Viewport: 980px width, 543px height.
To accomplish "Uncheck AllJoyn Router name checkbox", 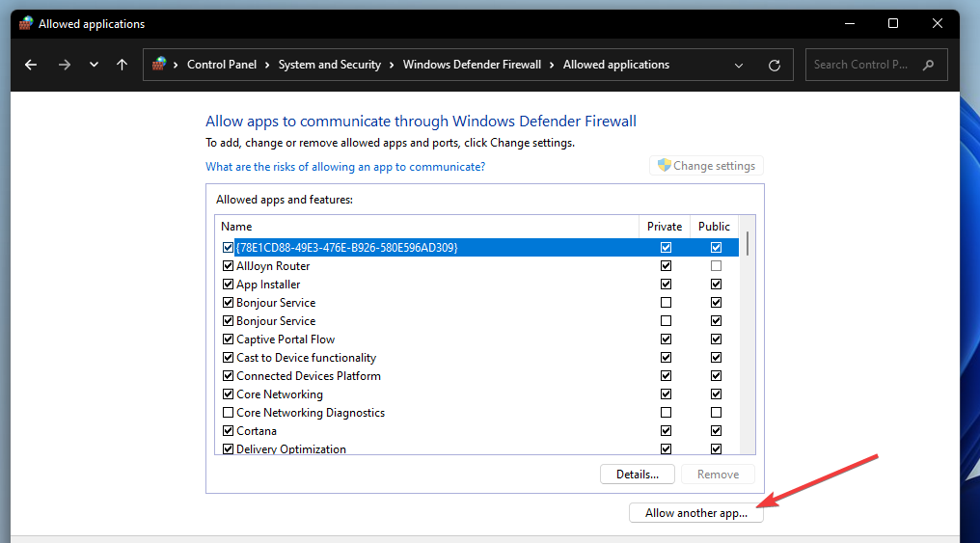I will (229, 265).
